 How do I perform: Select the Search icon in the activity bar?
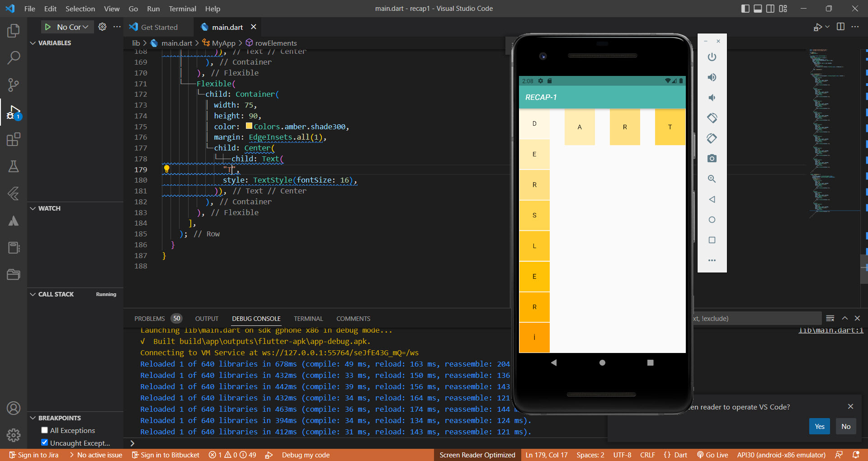click(13, 57)
